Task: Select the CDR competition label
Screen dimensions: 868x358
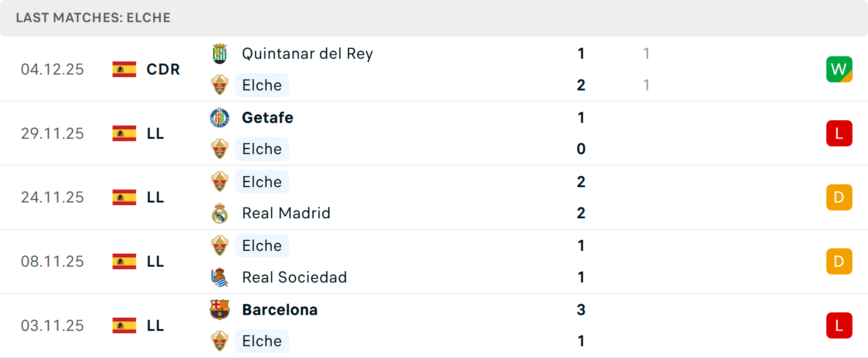Action: (163, 69)
